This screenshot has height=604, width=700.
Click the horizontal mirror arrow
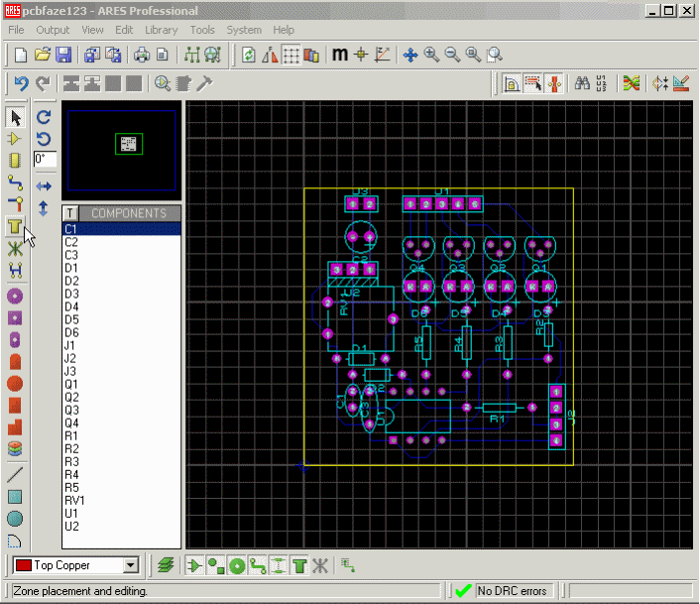[x=44, y=185]
